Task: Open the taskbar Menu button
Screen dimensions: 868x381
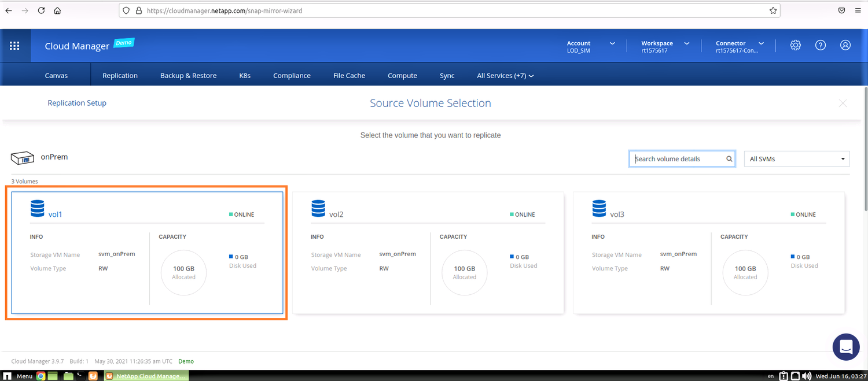Action: coord(19,376)
